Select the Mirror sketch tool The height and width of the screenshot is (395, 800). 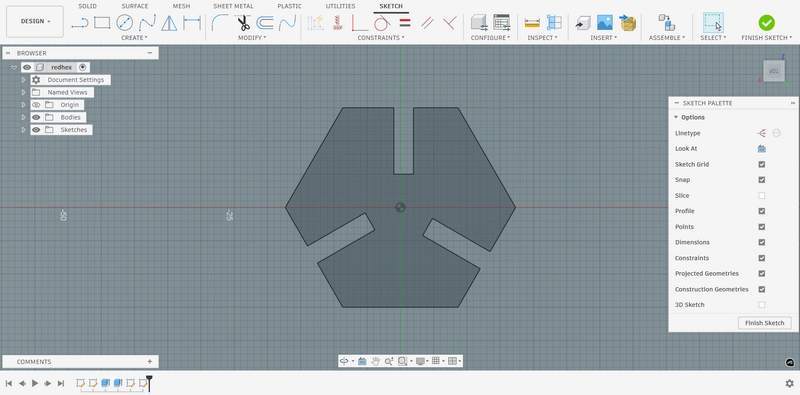pyautogui.click(x=169, y=22)
